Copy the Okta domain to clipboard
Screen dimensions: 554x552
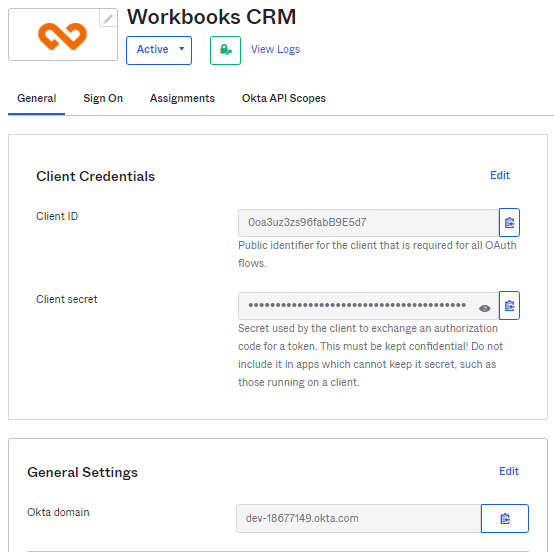tap(505, 518)
